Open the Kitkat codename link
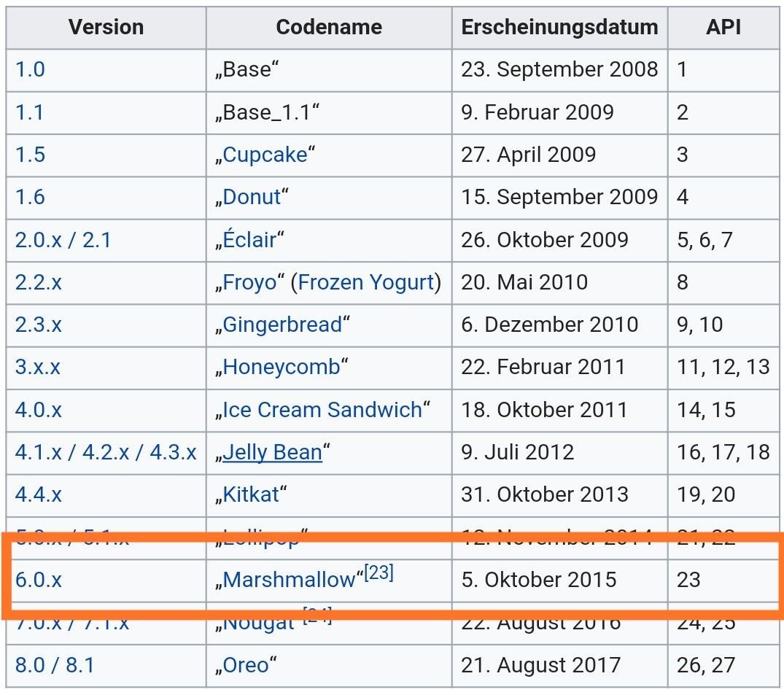Viewport: 784px width, 695px height. 251,495
